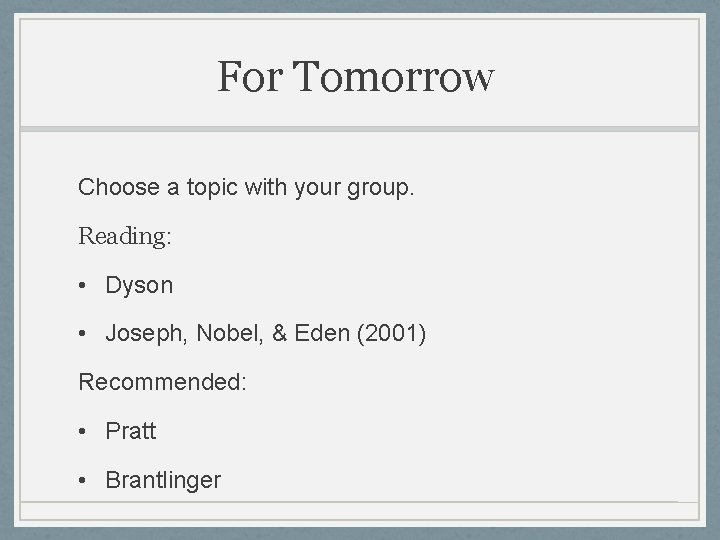Click the horizontal divider line under the title

coord(360,129)
